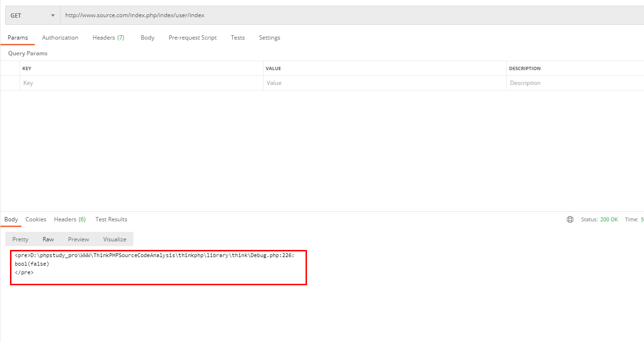Open the Settings tab
Image resolution: width=644 pixels, height=342 pixels.
(x=269, y=38)
